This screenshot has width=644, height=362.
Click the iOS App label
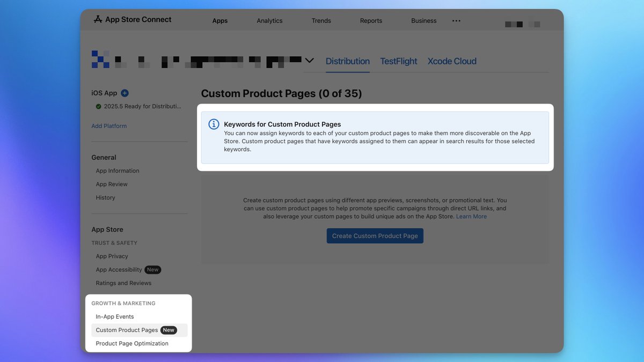tap(104, 93)
